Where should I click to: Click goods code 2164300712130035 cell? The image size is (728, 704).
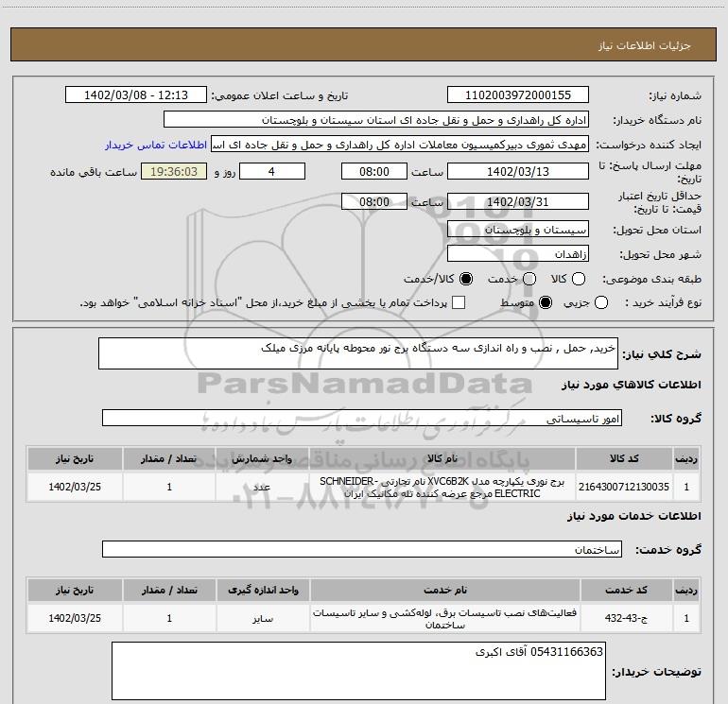point(624,487)
